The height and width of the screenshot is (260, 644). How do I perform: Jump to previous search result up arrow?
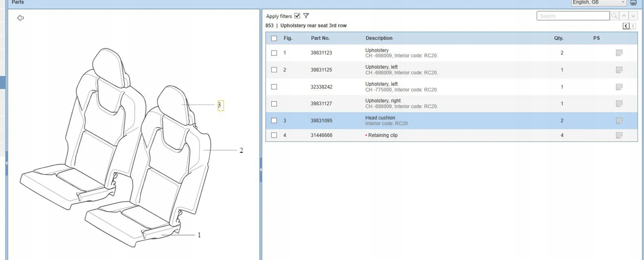point(624,16)
